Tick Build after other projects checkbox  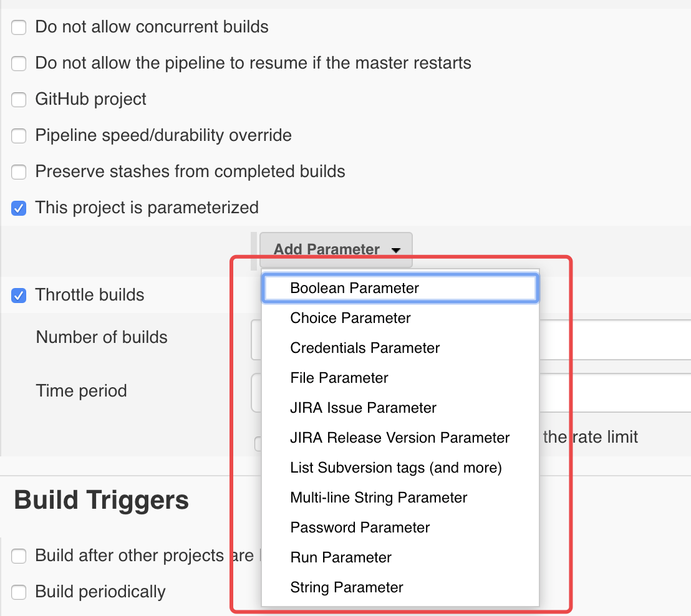(19, 556)
